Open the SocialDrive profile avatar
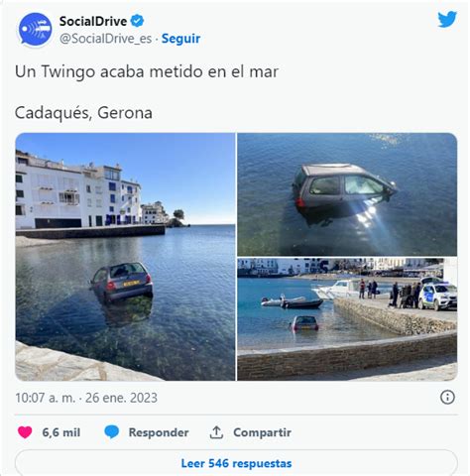The image size is (470, 476). [x=35, y=30]
